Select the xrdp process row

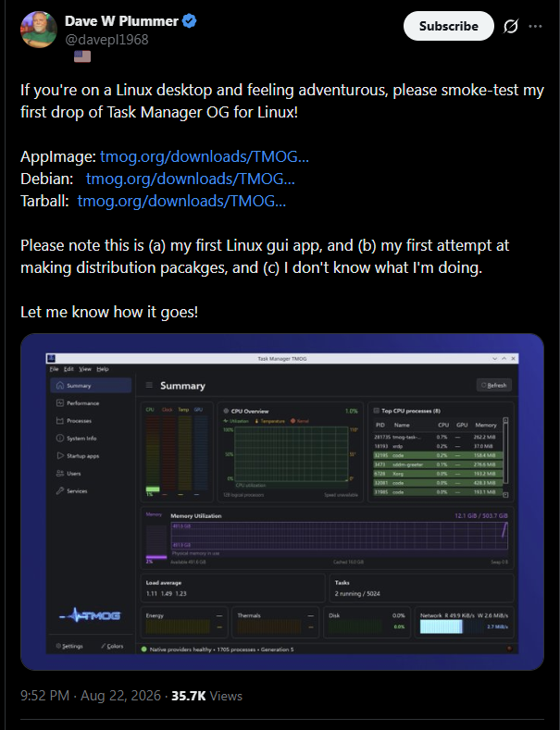(438, 446)
